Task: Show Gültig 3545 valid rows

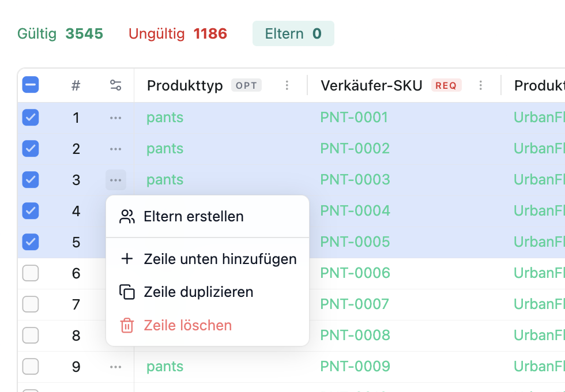Action: (60, 34)
